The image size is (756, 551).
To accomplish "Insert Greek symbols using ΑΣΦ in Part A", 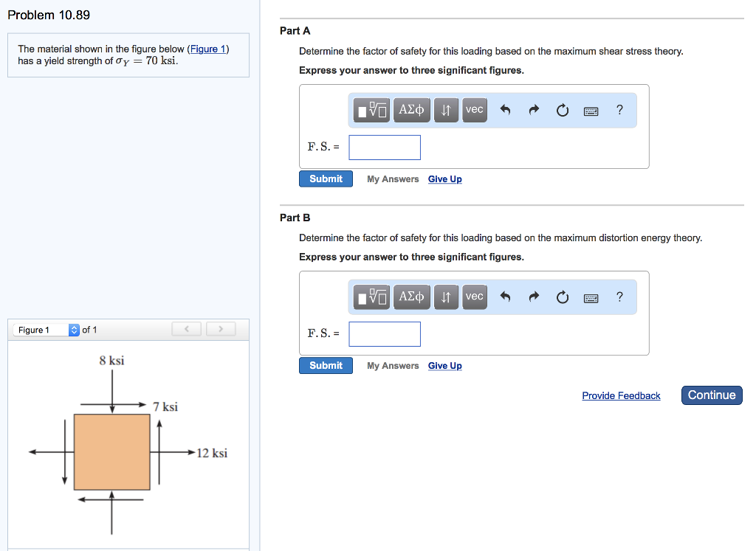I will 411,110.
